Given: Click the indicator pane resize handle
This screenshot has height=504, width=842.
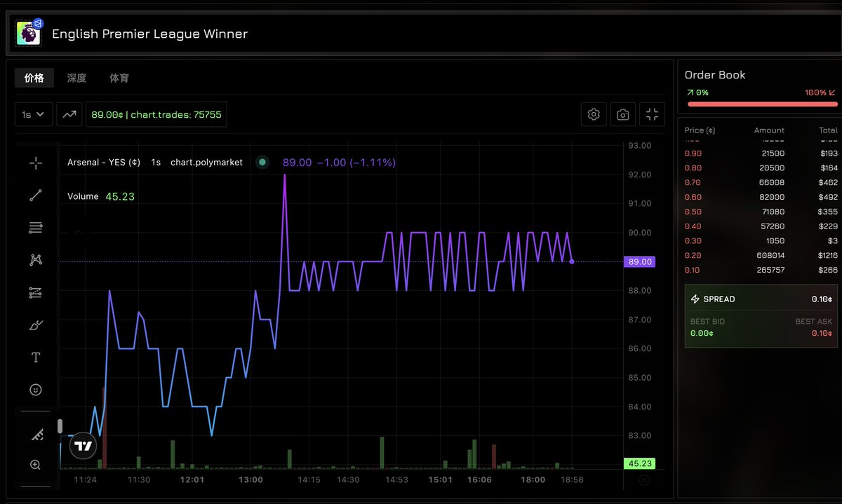Looking at the screenshot, I should pyautogui.click(x=60, y=426).
